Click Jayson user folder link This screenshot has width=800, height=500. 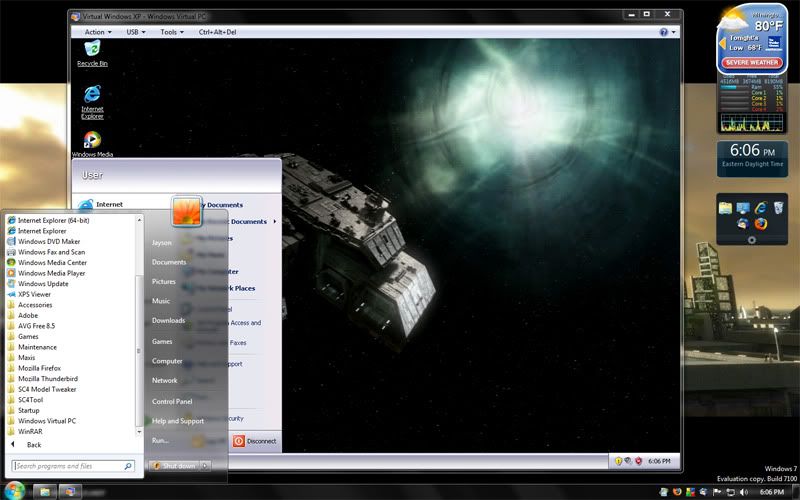click(x=161, y=243)
